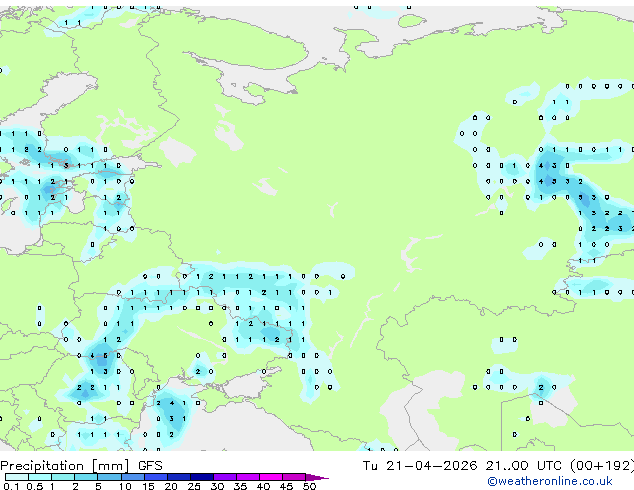Screen dimensions: 634x490
Task: Click the 5–10 mm legend color swatch
Action: point(109,477)
